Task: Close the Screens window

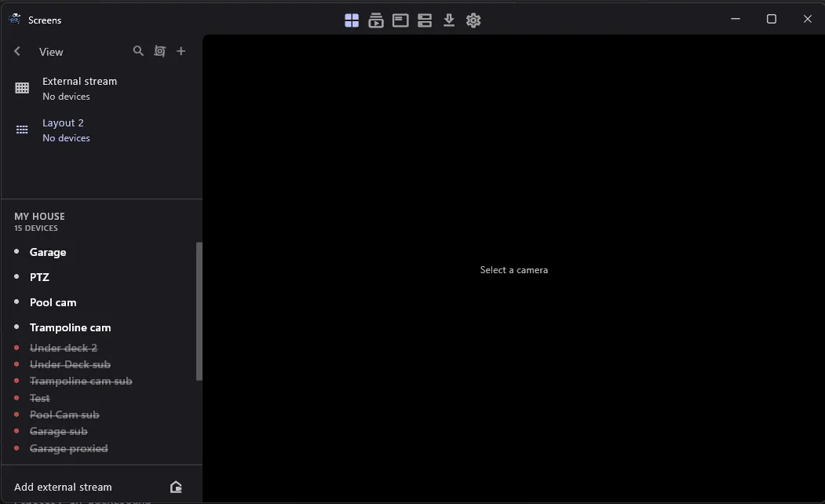Action: 808,19
